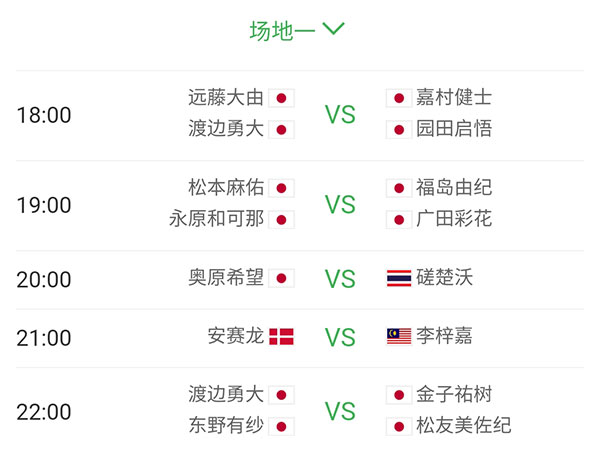Open player 安赛龙 profile
The width and height of the screenshot is (600, 457).
(236, 336)
